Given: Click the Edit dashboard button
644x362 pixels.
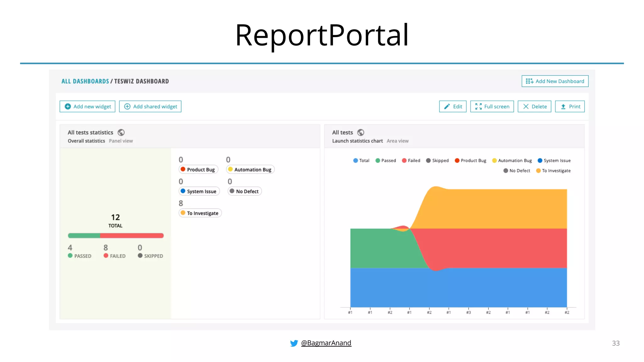Looking at the screenshot, I should point(453,107).
